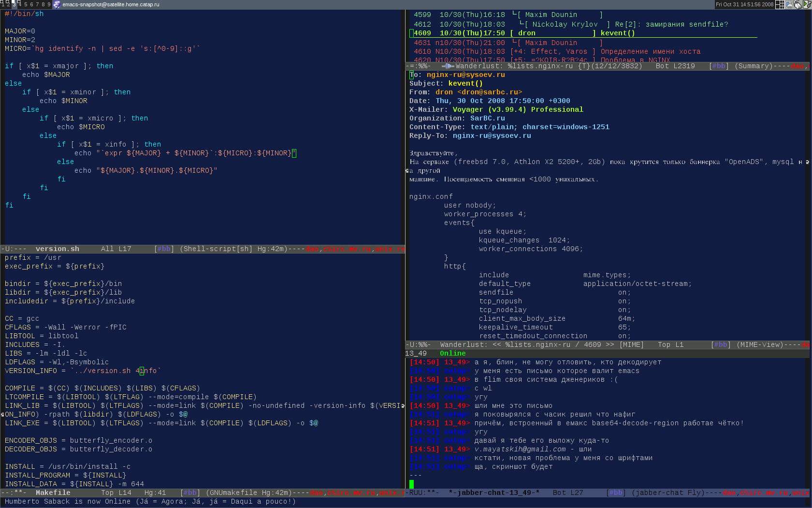Switch to workspace tag 2
This screenshot has height=508, width=812.
(x=8, y=4)
